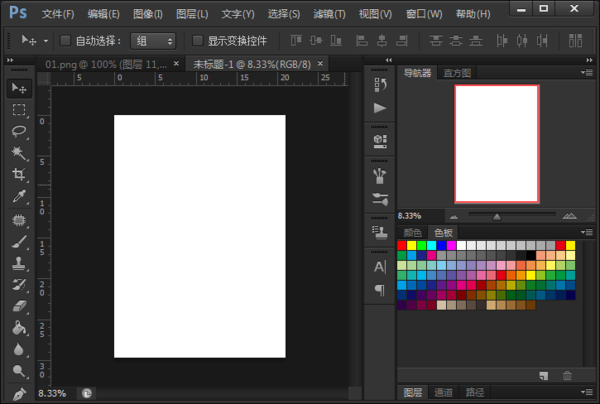
Task: Switch to the 直方图 tab
Action: coord(457,73)
